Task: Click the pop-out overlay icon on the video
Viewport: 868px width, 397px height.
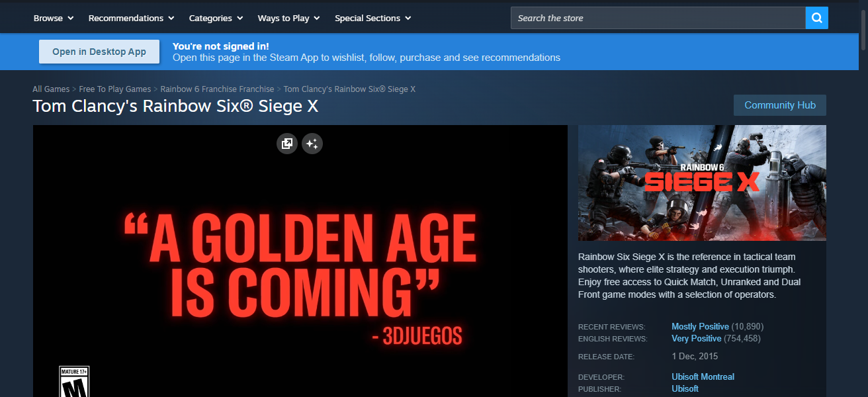Action: pyautogui.click(x=287, y=144)
